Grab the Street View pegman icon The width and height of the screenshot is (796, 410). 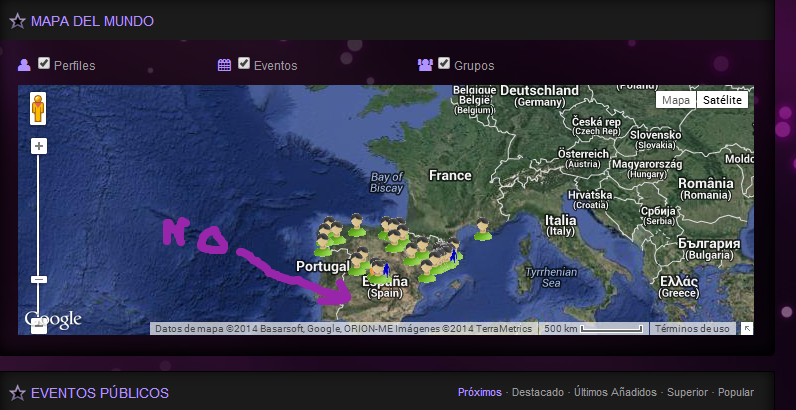[38, 106]
